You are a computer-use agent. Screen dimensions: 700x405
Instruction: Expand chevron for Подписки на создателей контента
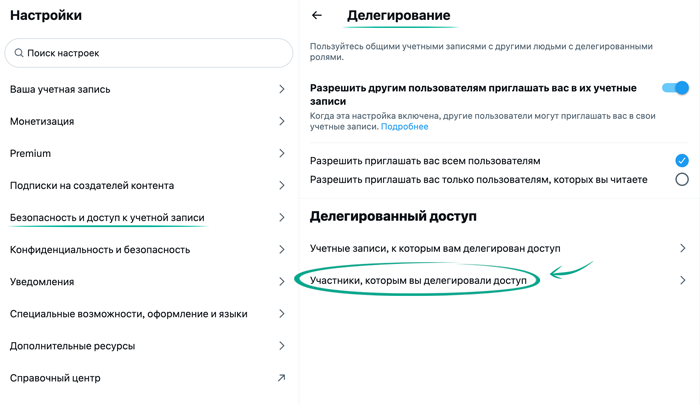coord(281,185)
